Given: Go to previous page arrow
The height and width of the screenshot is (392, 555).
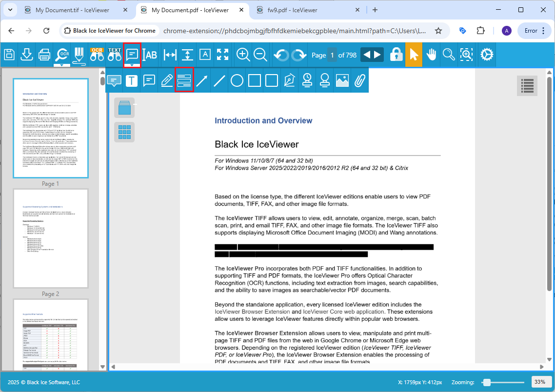Looking at the screenshot, I should coord(367,55).
